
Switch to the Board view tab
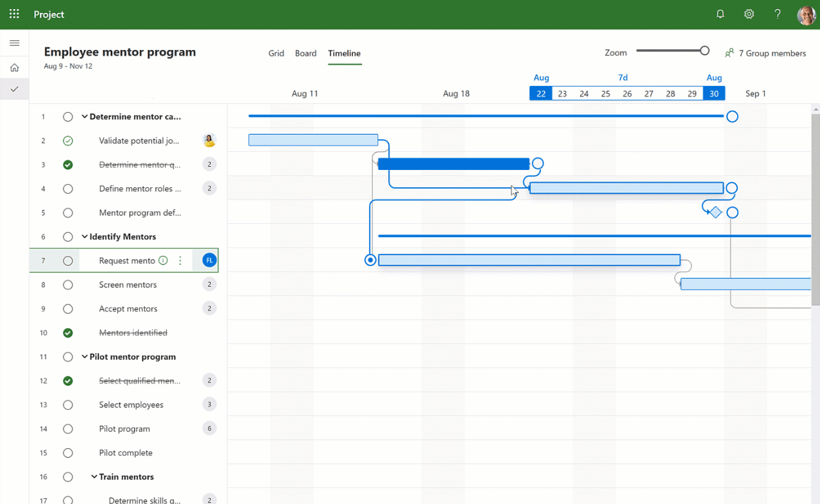(x=306, y=53)
